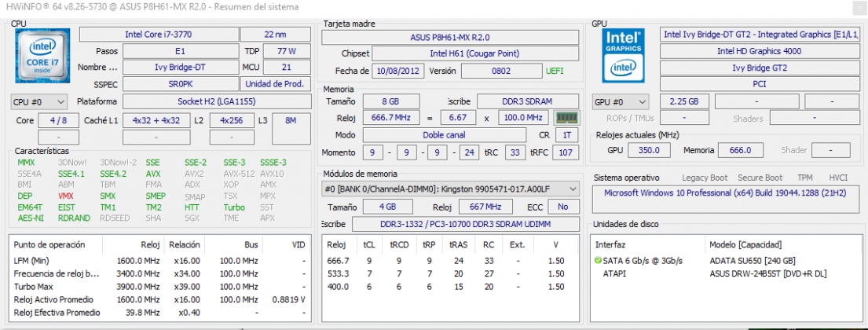Click the green memory module icon
Image resolution: width=868 pixels, height=330 pixels.
click(566, 118)
